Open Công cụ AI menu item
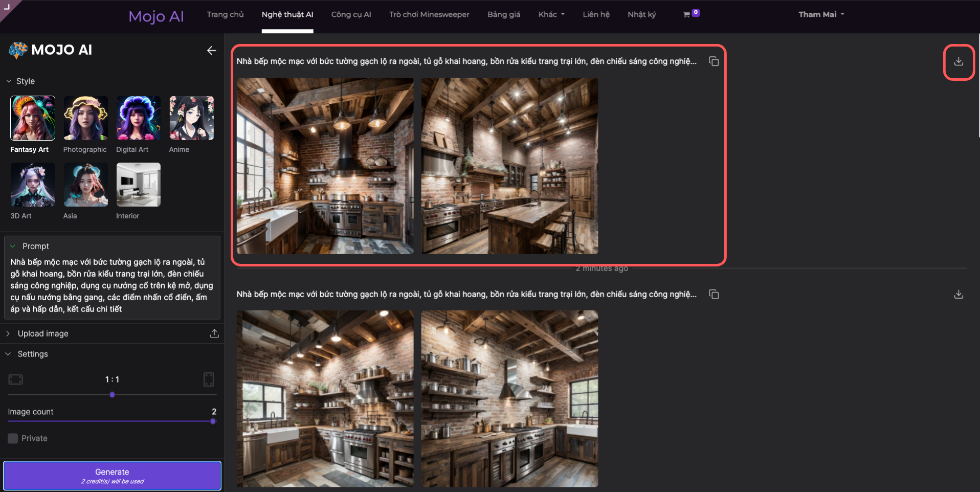The width and height of the screenshot is (980, 492). tap(351, 14)
